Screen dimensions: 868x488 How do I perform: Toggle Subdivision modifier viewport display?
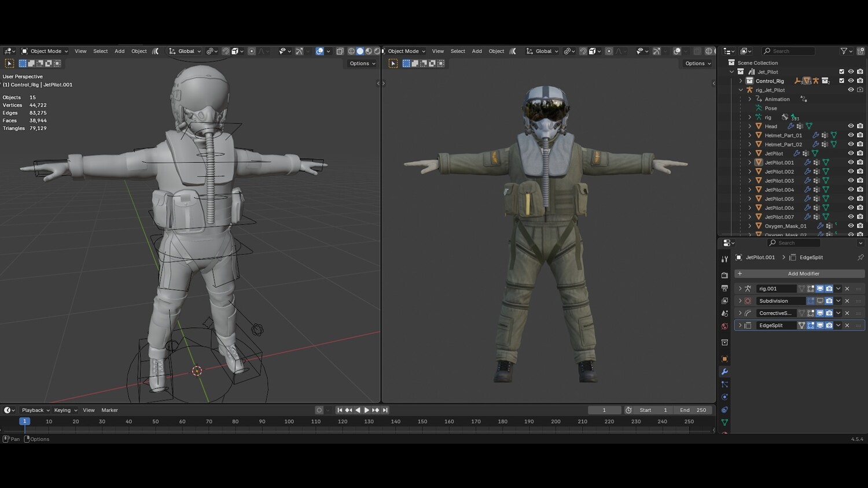pyautogui.click(x=820, y=301)
